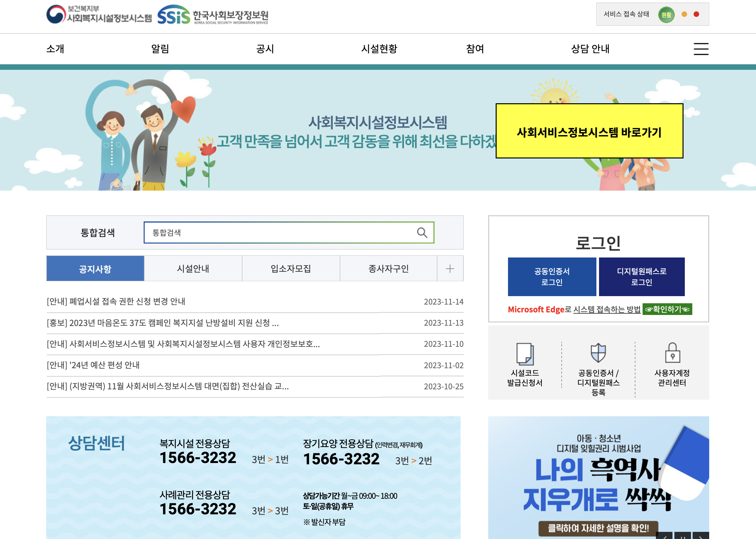Click the search magnifier icon
This screenshot has width=756, height=539.
point(422,233)
